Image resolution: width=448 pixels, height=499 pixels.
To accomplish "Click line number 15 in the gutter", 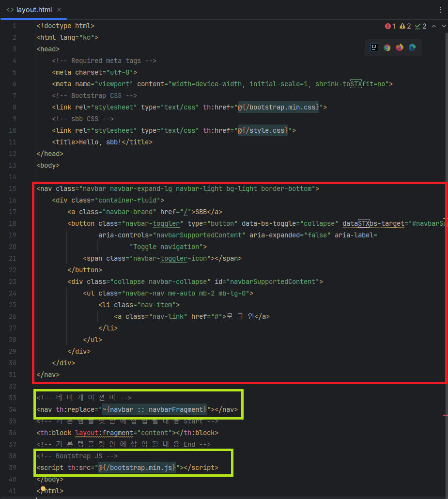I will click(13, 189).
